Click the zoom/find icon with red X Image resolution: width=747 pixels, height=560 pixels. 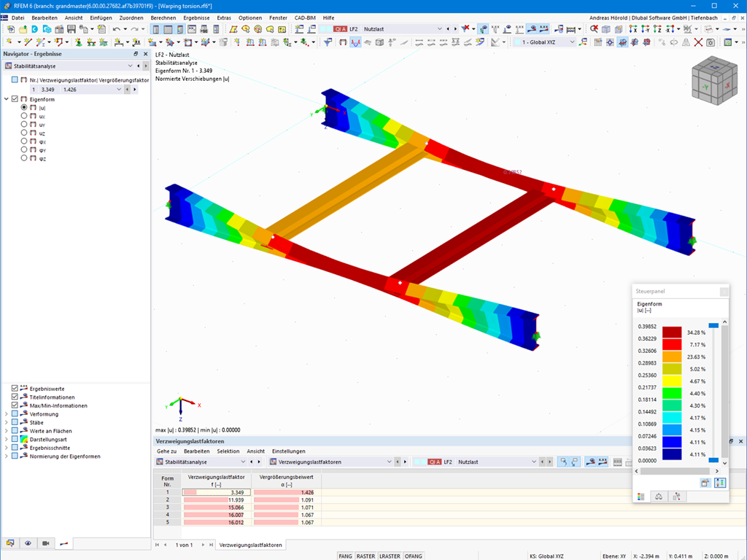point(594,29)
